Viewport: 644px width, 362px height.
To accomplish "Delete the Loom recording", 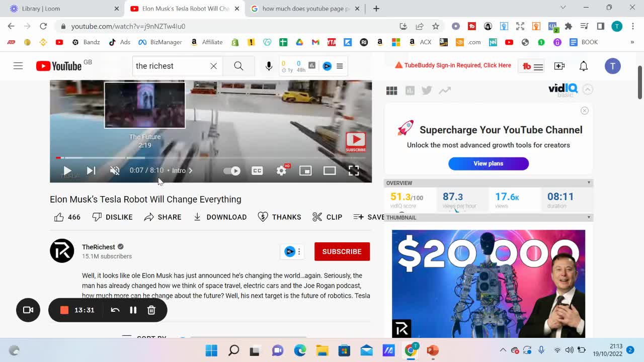I will click(x=151, y=310).
